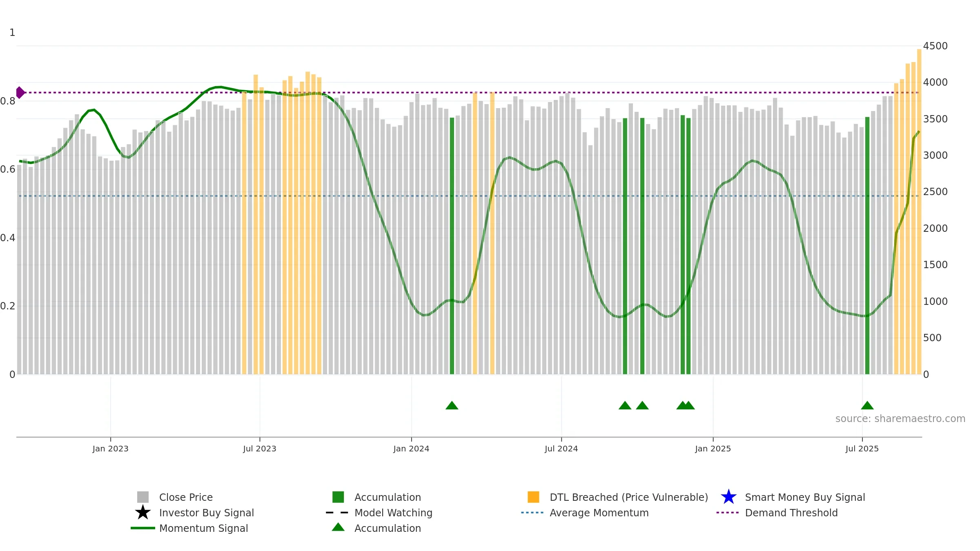Click the DTL Breached (Price Vulnerable) label
Image resolution: width=980 pixels, height=551 pixels.
[x=629, y=497]
